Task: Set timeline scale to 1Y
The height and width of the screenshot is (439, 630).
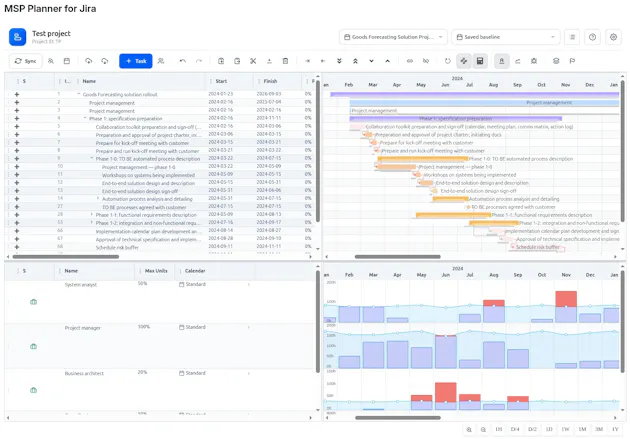Action: pyautogui.click(x=615, y=429)
